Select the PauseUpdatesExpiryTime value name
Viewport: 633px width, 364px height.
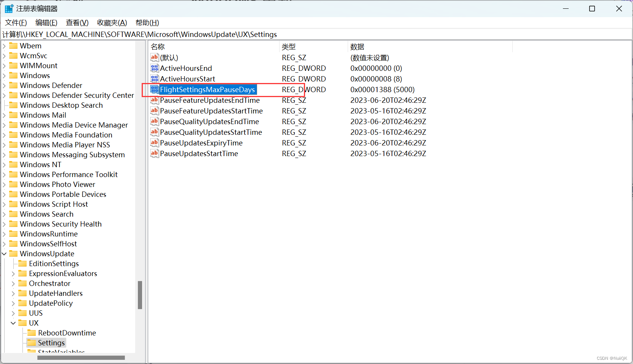[x=201, y=143]
